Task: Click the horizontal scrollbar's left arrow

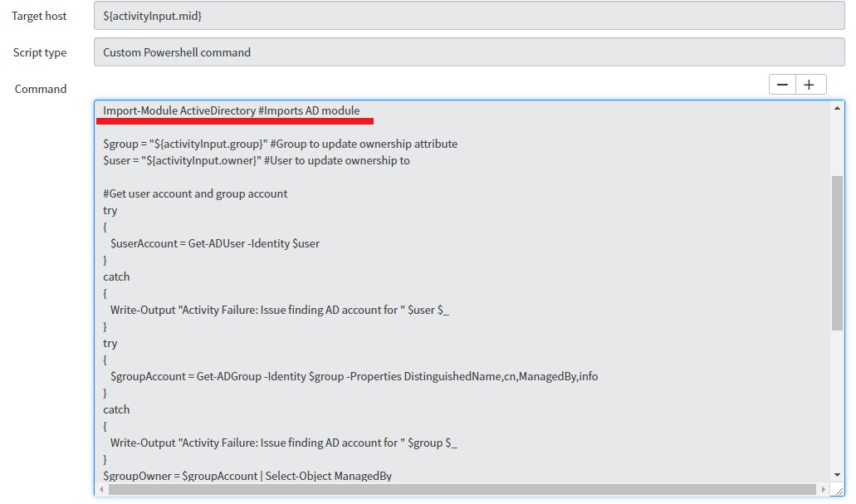Action: [x=101, y=489]
